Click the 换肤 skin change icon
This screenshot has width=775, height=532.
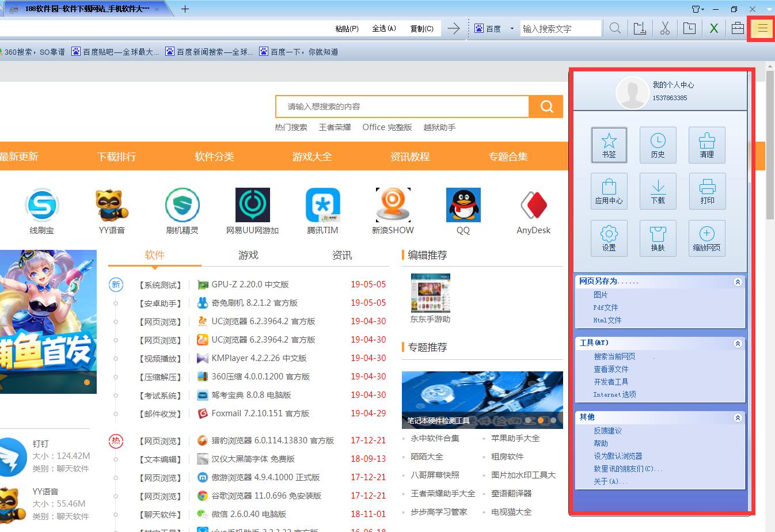(658, 238)
